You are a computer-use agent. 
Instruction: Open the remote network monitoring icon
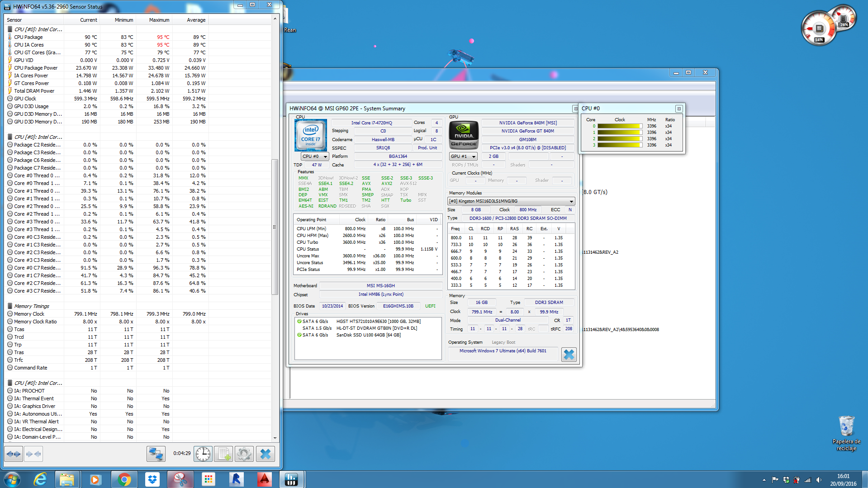156,454
